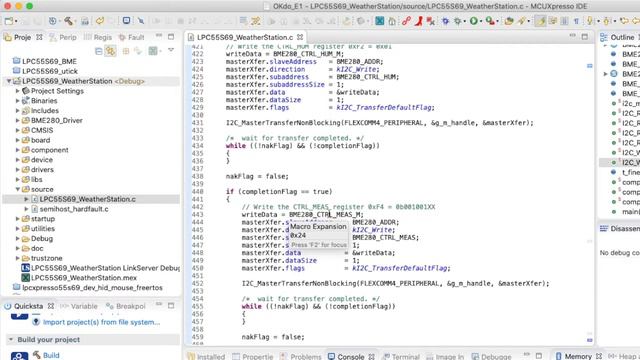Screen dimensions: 640x360
Task: Select semihost_hardfault.c in project tree
Action: coord(74,209)
